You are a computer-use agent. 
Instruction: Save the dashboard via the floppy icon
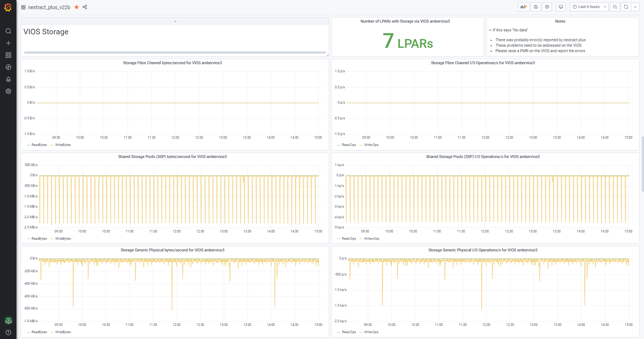[536, 7]
